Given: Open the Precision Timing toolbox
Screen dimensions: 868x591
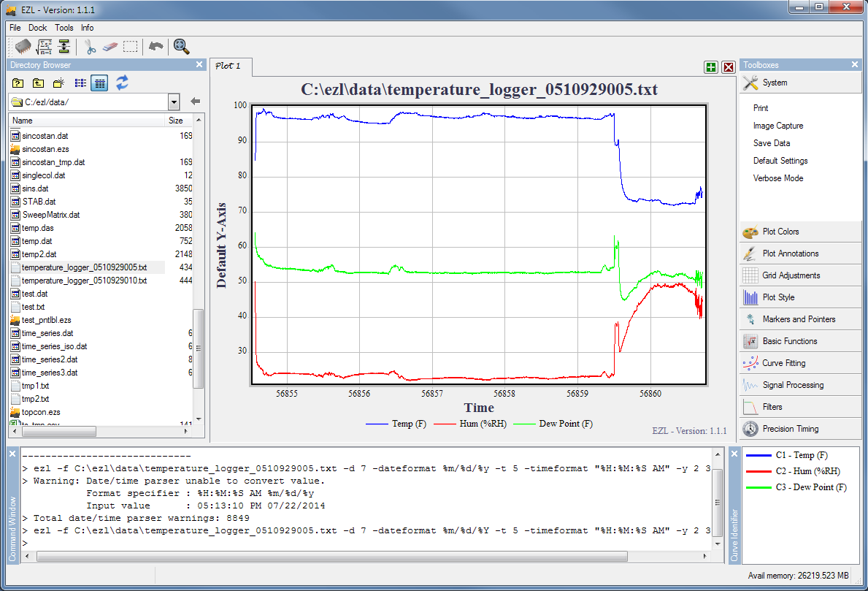Looking at the screenshot, I should click(x=800, y=429).
